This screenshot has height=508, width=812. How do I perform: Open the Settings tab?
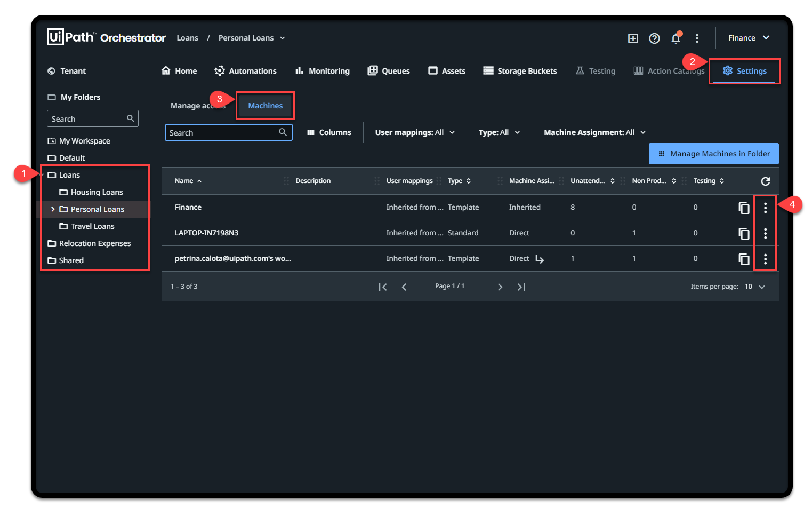click(x=744, y=71)
